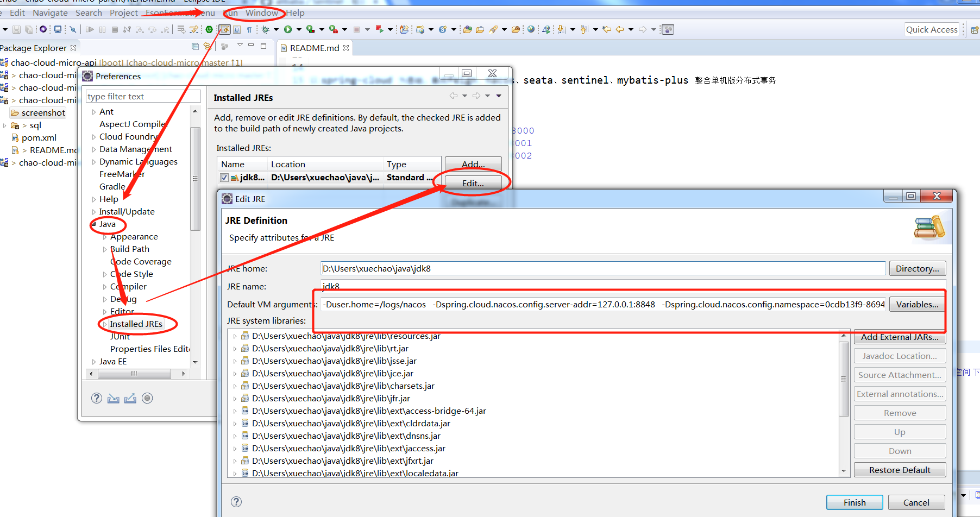Click the Step Over icon
Viewport: 980px width, 517px height.
point(152,29)
